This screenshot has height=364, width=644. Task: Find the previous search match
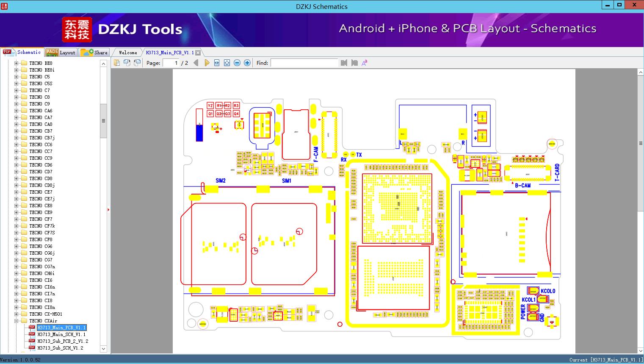tap(344, 63)
